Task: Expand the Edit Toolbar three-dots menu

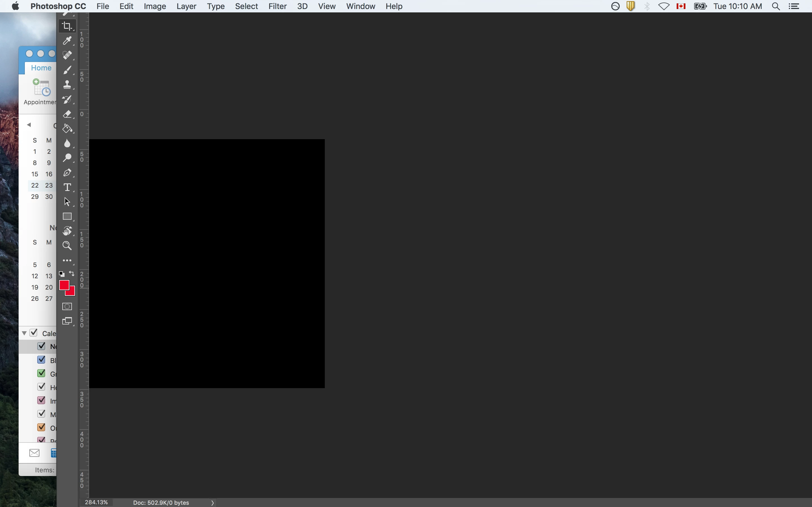Action: 67,261
